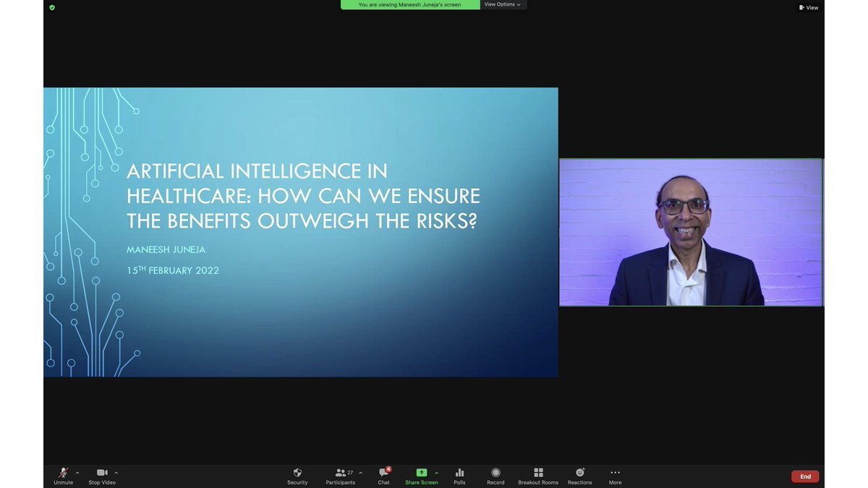
Task: Open Breakout Rooms
Action: 538,476
